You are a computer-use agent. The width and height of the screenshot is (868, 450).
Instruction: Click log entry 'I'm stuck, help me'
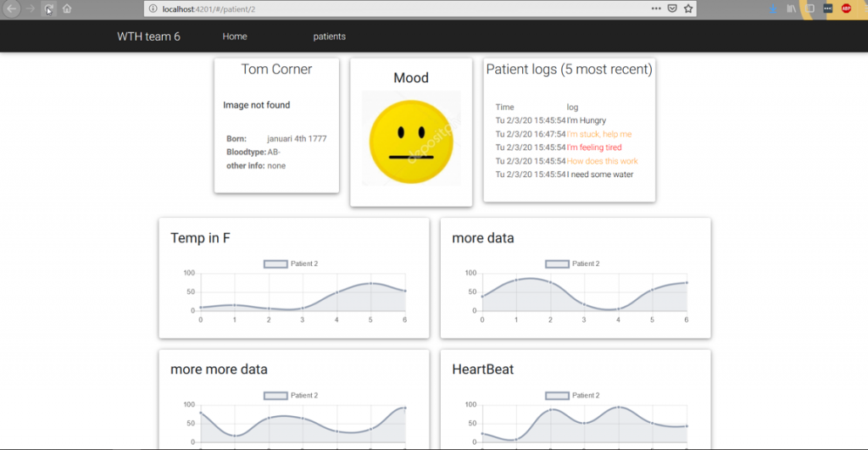[x=599, y=134]
